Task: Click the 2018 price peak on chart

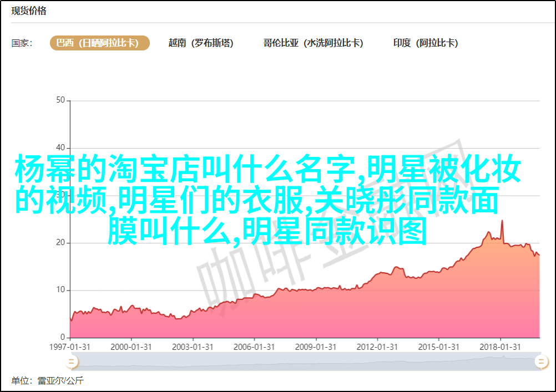Action: click(x=502, y=221)
